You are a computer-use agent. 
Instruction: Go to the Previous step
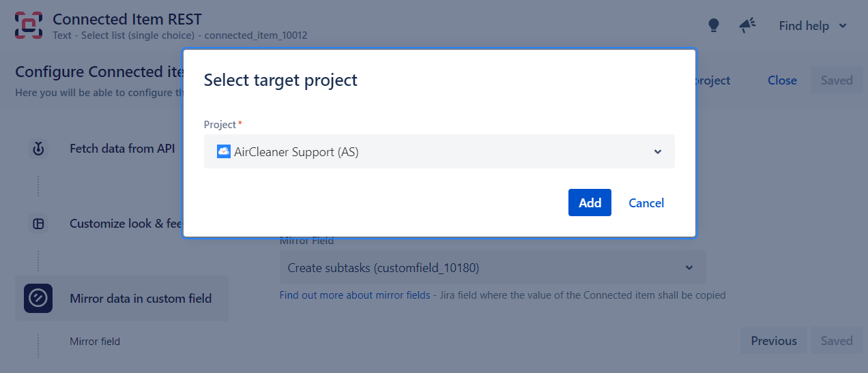pyautogui.click(x=774, y=341)
